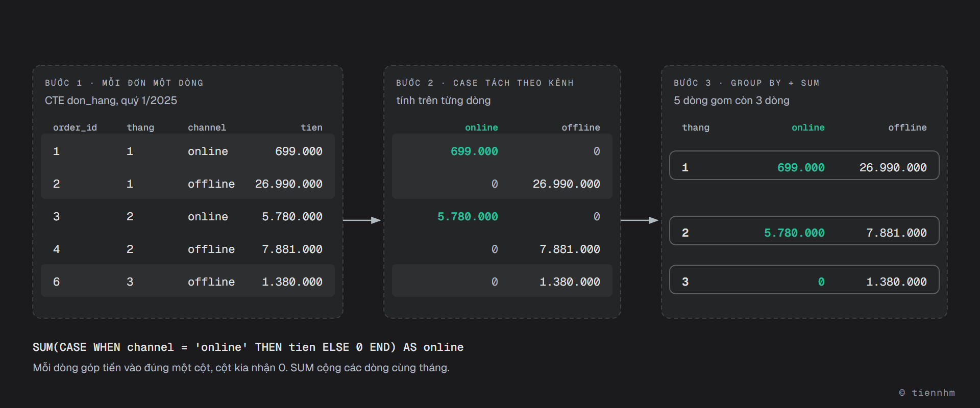Select tien value 1.380.000 in Bước 1 table

click(292, 282)
